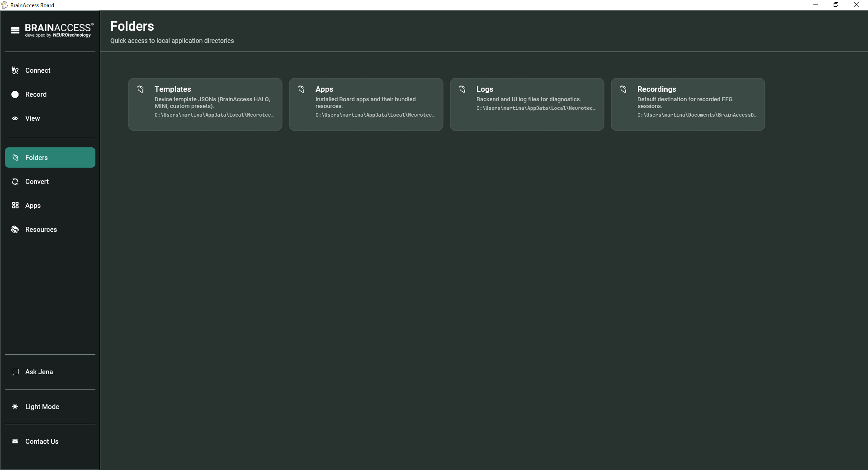
Task: Click 'Installed Board apps' description text
Action: tap(366, 103)
